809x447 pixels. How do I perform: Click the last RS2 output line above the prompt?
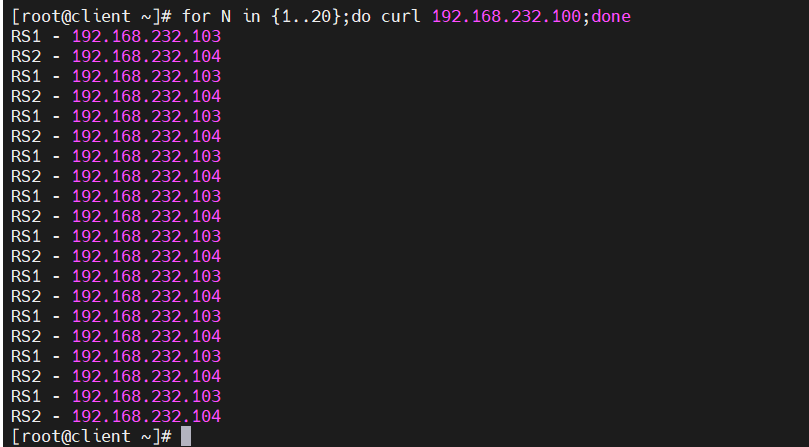pos(116,416)
